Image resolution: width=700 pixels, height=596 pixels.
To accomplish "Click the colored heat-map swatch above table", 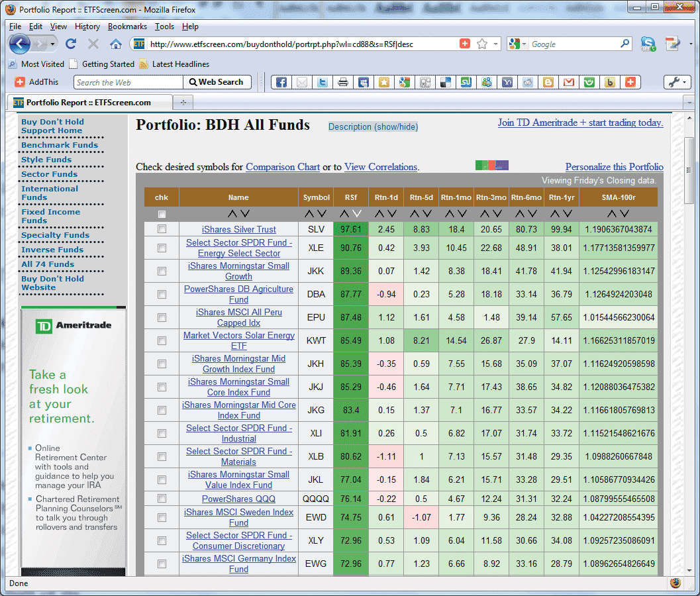I will [491, 166].
